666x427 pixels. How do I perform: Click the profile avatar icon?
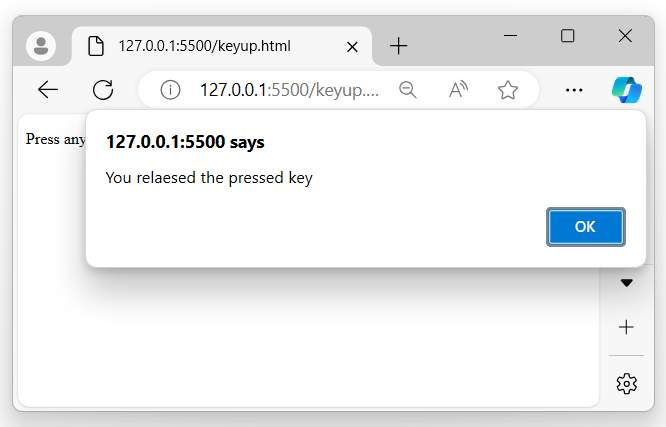tap(41, 46)
